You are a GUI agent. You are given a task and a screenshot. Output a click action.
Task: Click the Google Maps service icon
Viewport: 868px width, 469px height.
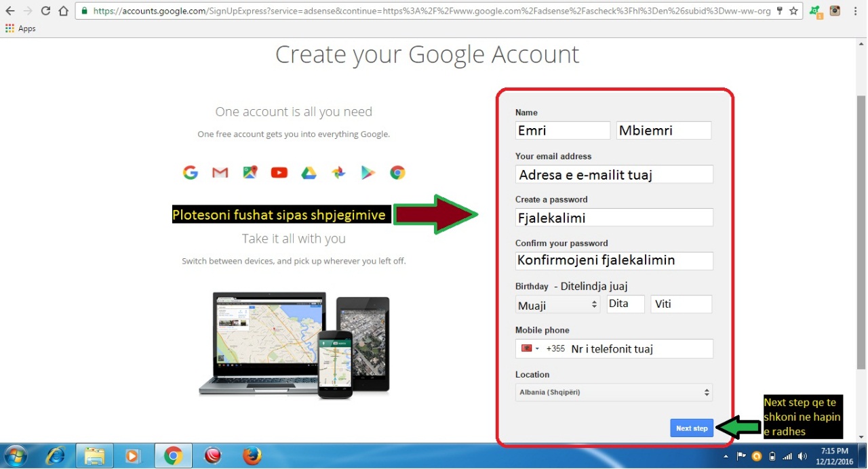click(250, 172)
